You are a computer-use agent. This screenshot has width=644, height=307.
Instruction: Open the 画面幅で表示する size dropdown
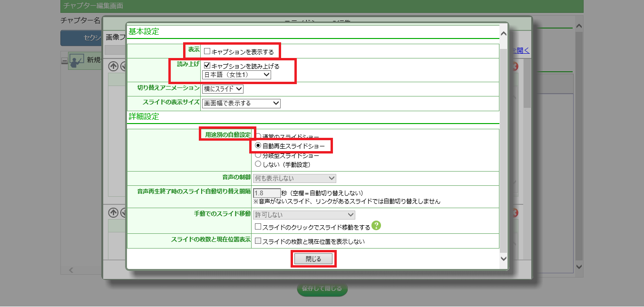(x=241, y=103)
